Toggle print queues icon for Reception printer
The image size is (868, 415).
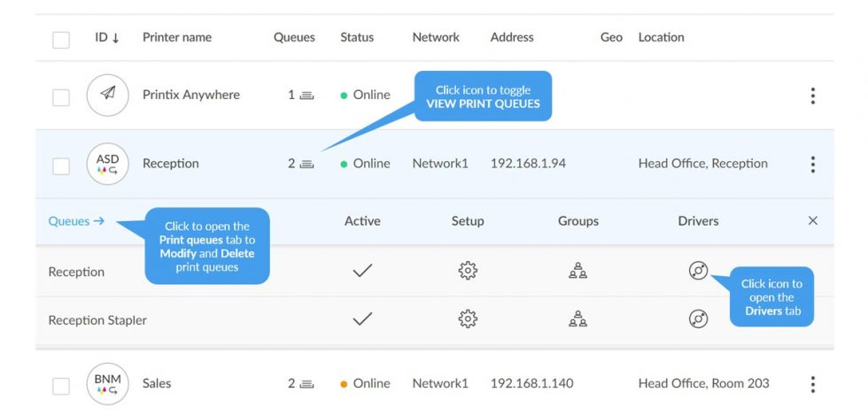(x=306, y=165)
